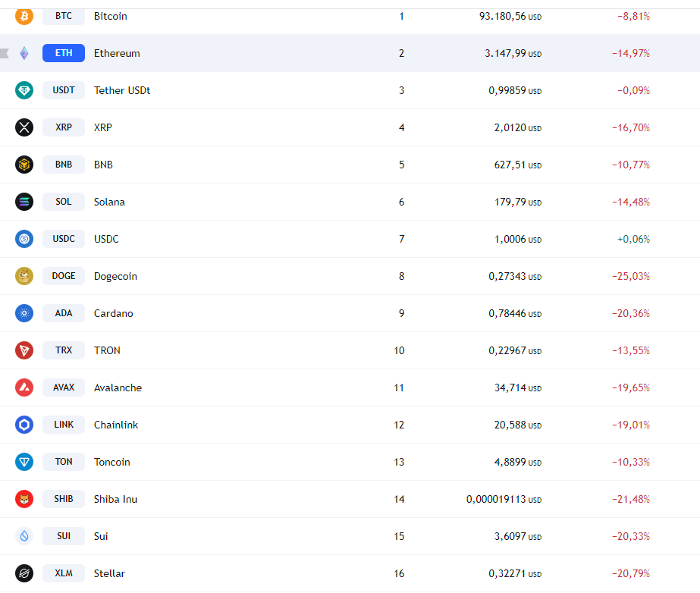700x593 pixels.
Task: Open the Toncoin name link
Action: click(x=112, y=462)
